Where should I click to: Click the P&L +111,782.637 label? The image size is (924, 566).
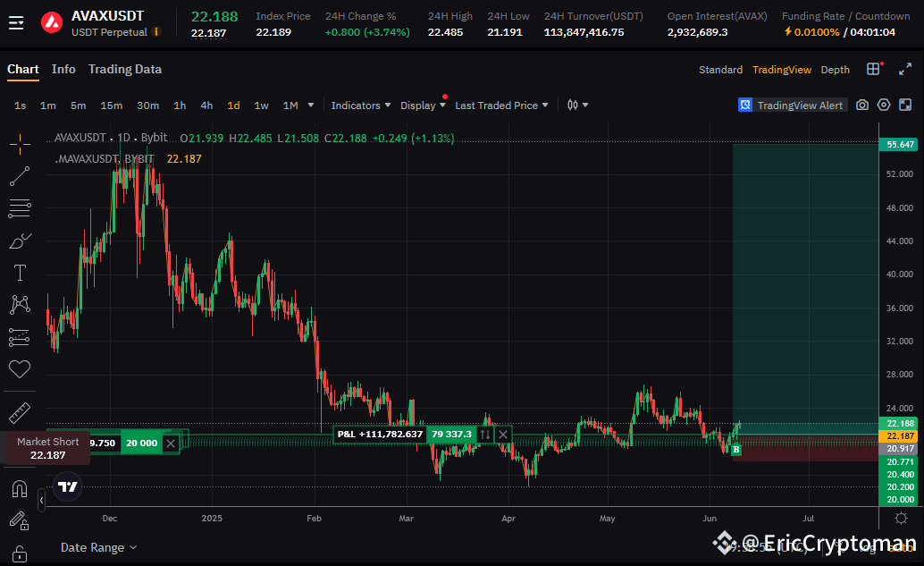tap(380, 435)
